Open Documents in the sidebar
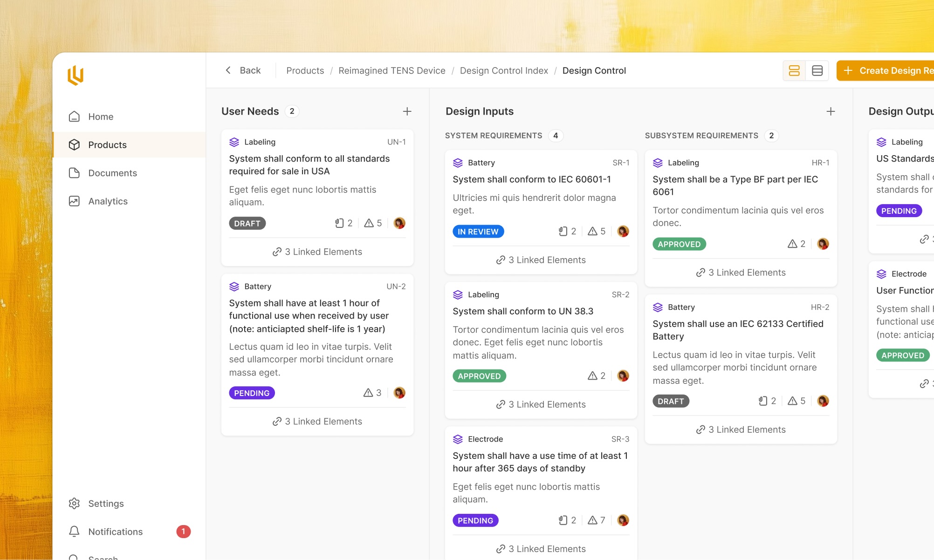934x560 pixels. pyautogui.click(x=112, y=173)
